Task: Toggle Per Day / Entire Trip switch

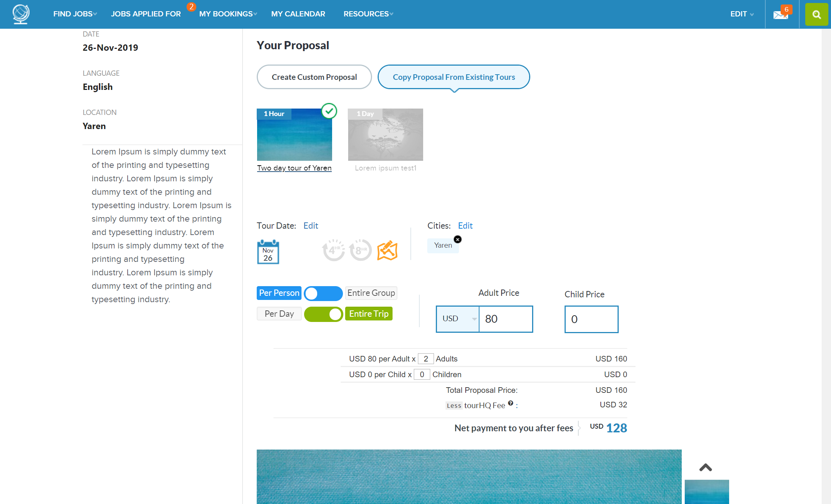Action: coord(323,314)
